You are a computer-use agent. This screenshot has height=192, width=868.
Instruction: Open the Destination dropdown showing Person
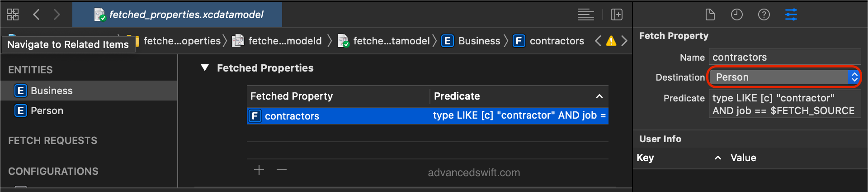point(784,77)
